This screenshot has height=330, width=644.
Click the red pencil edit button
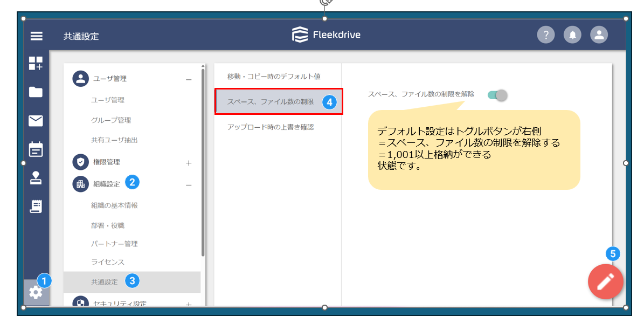[605, 281]
